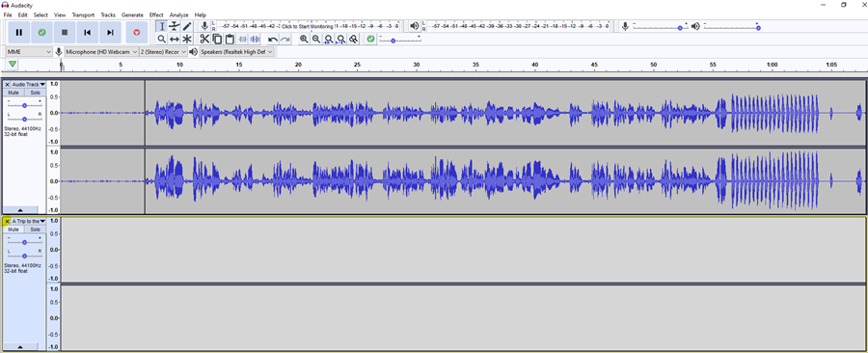Collapse the A Trip to the track
868x353 pixels.
(20, 347)
